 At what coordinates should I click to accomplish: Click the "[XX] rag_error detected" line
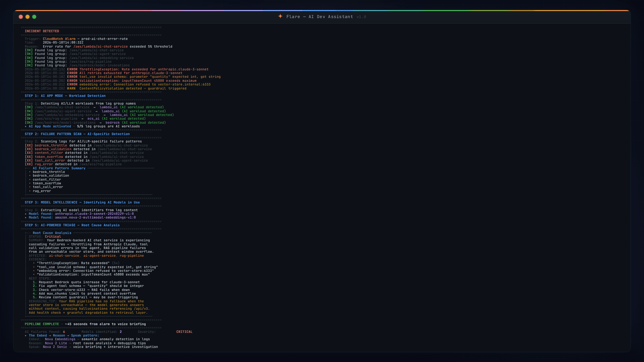click(x=73, y=164)
